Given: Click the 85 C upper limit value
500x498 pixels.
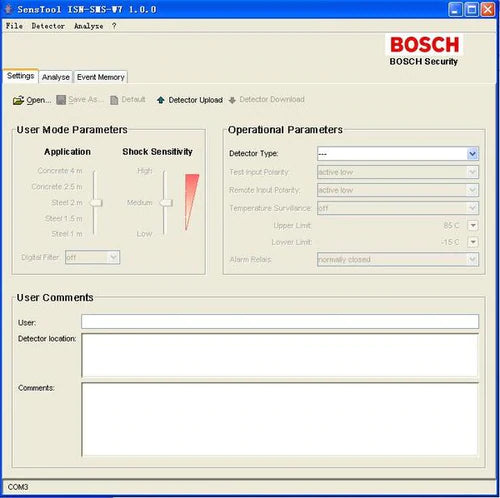Looking at the screenshot, I should [x=451, y=225].
